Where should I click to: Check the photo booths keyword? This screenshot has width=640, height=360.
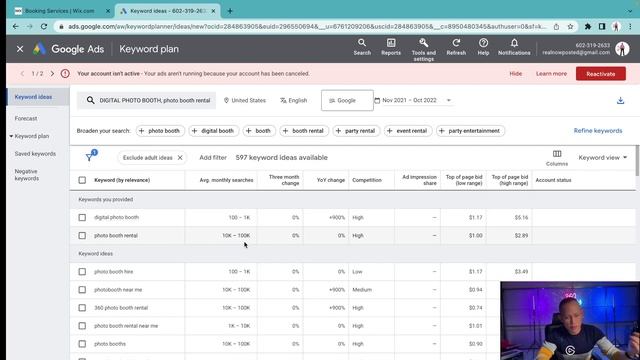82,344
